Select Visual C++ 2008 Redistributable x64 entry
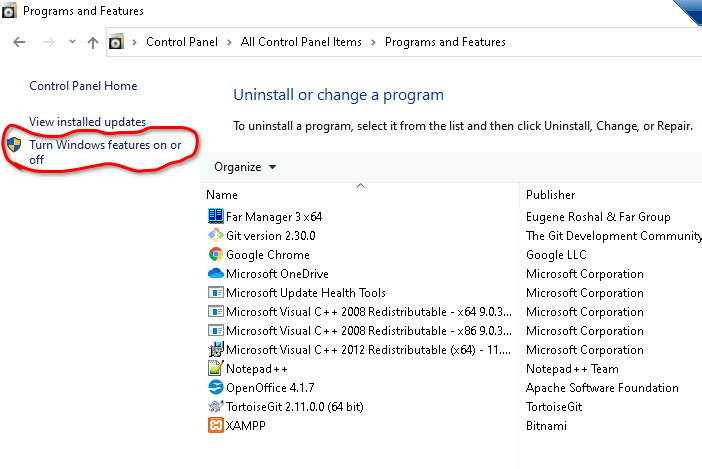This screenshot has height=469, width=702. click(368, 312)
